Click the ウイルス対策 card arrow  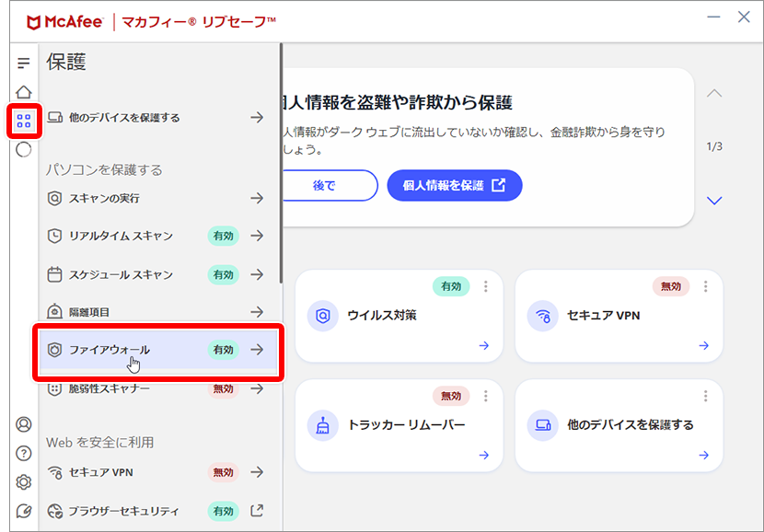pyautogui.click(x=484, y=345)
